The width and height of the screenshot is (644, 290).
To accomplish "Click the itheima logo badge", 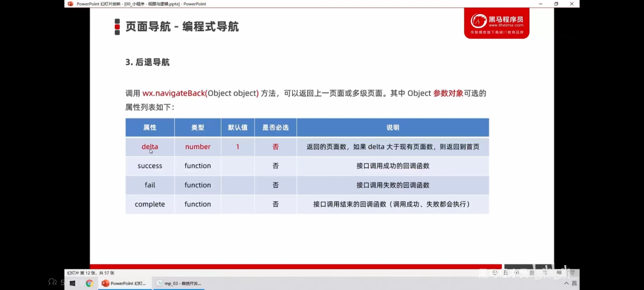I will pos(496,23).
